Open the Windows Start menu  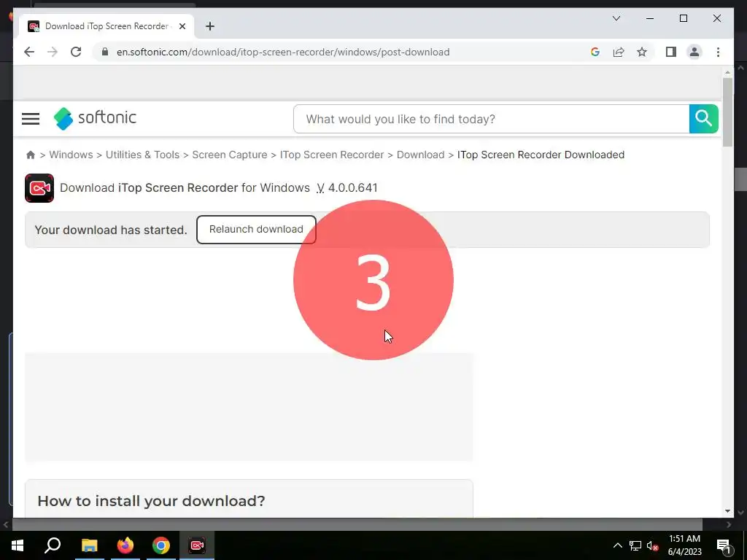coord(18,545)
